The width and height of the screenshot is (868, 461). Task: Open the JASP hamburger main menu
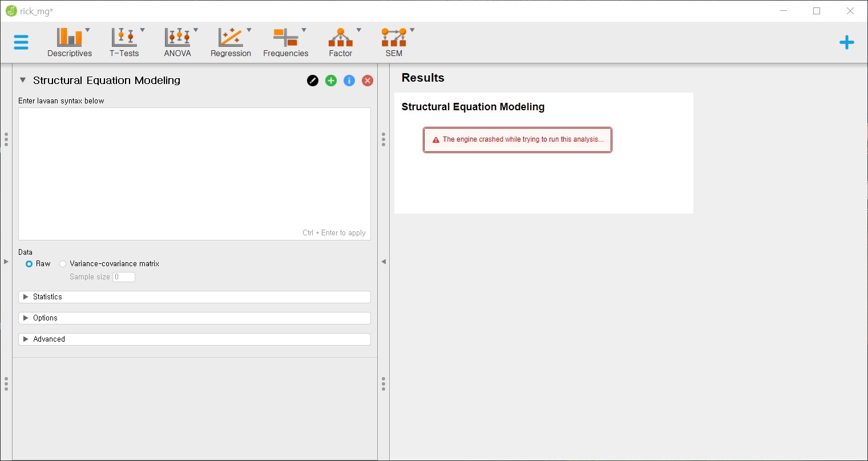click(x=21, y=42)
